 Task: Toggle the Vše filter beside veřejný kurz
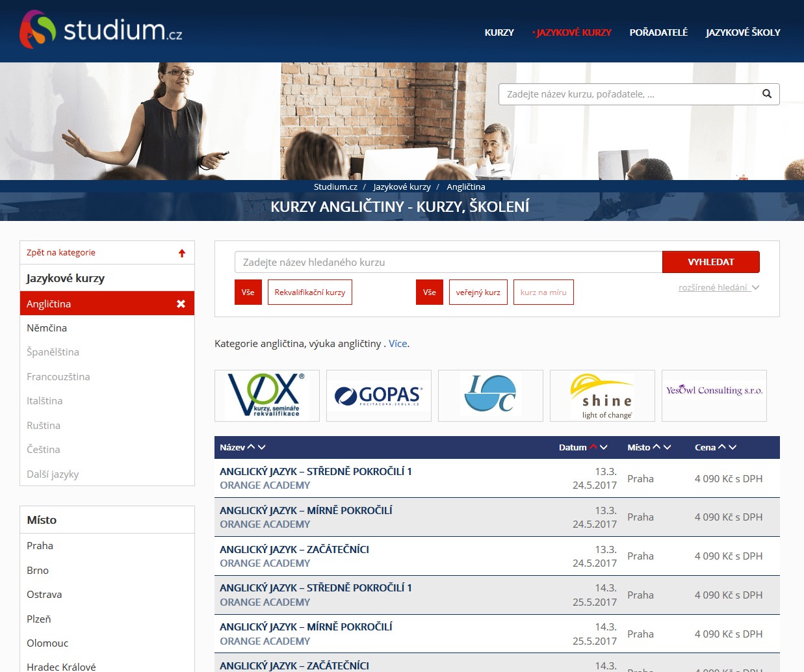[430, 292]
